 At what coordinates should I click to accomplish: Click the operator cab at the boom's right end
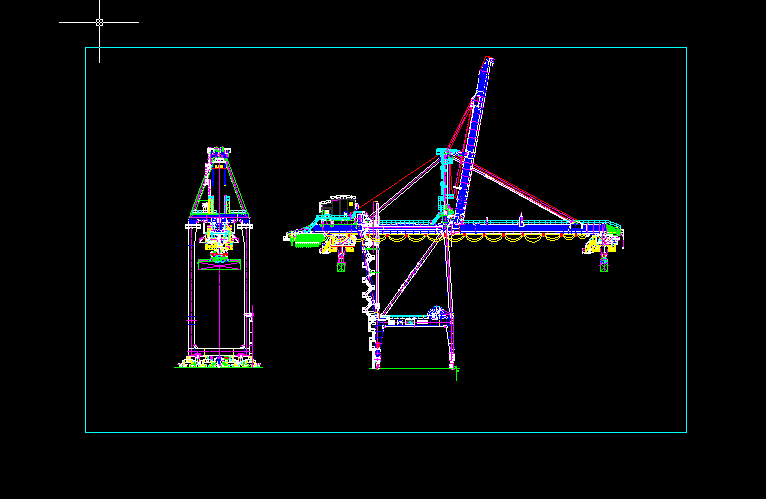614,233
